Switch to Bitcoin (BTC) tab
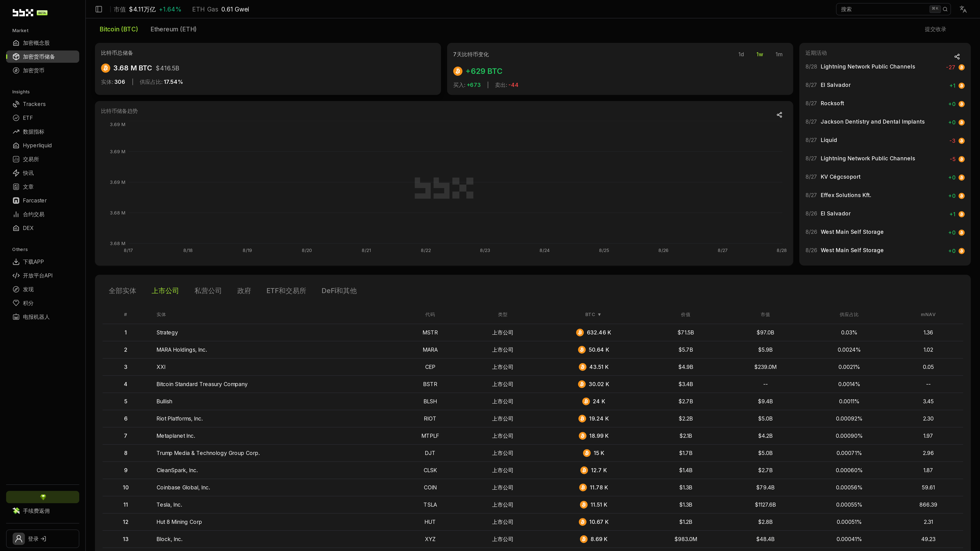Viewport: 980px width, 551px height. coord(119,29)
